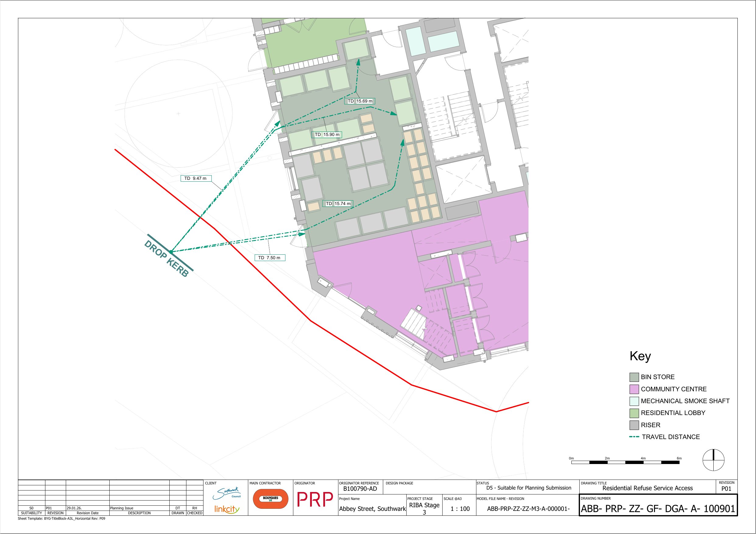Click the red PRP originator logo
Screen dimensions: 756x534
(x=315, y=499)
